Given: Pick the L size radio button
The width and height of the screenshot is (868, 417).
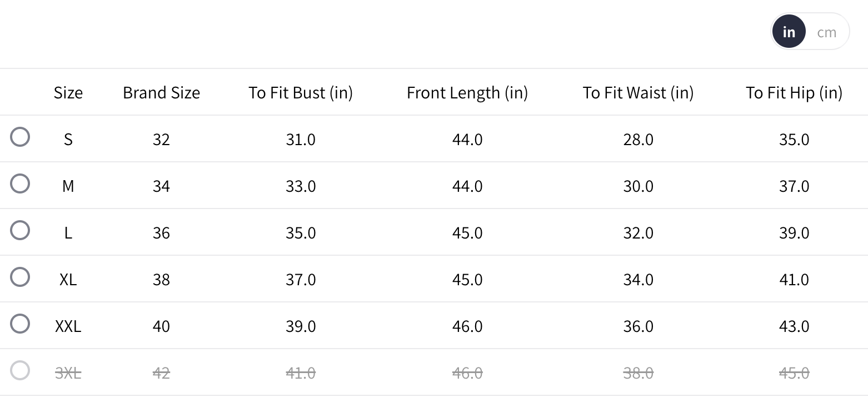Looking at the screenshot, I should coord(20,230).
